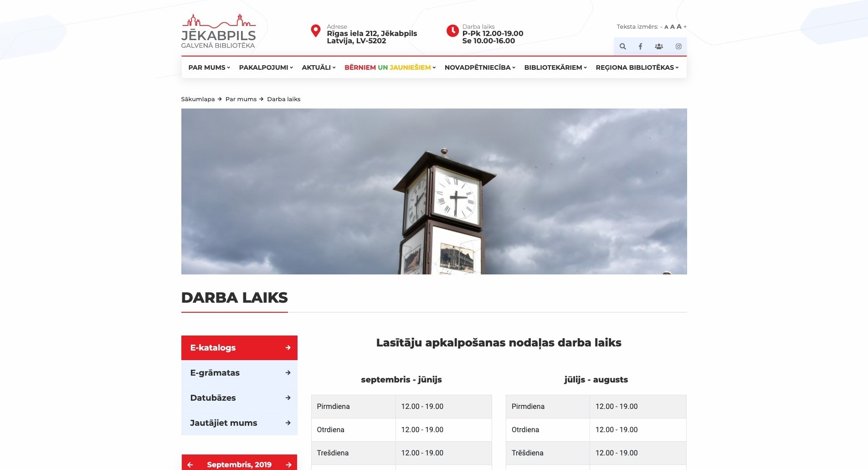
Task: Select the largest text size A
Action: click(679, 26)
